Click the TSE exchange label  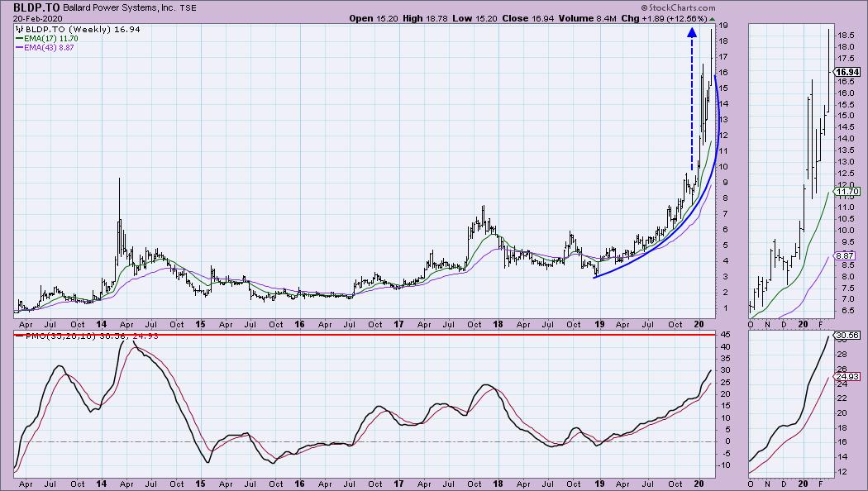coord(188,8)
